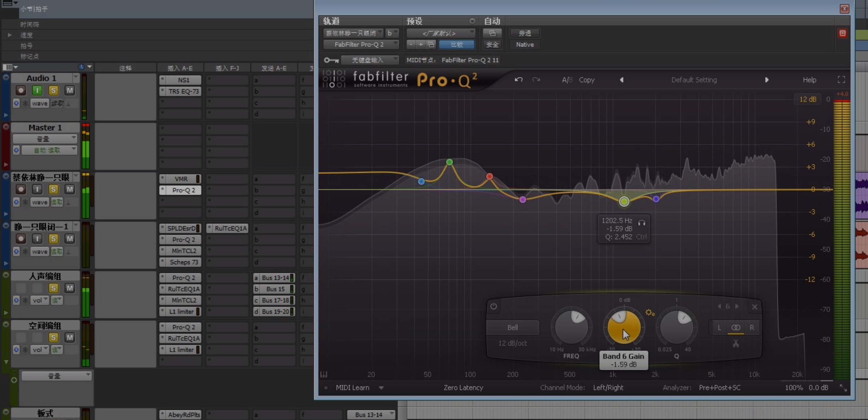Power off Band 6 with its power button

click(493, 306)
